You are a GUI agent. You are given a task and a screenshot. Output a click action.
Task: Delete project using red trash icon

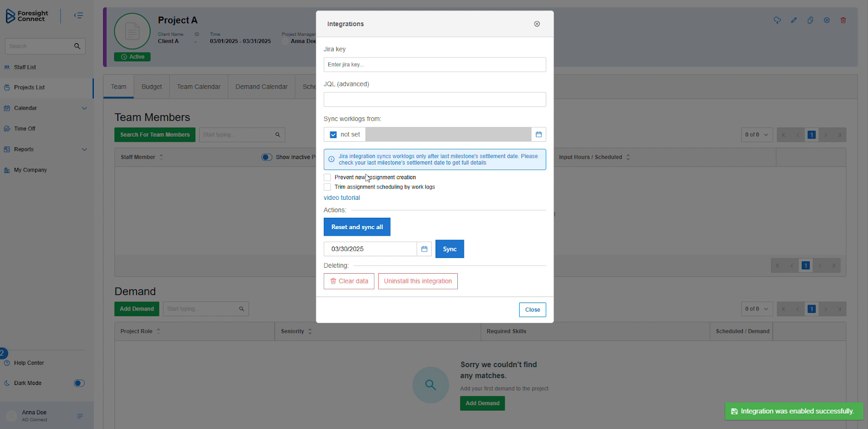pos(843,20)
